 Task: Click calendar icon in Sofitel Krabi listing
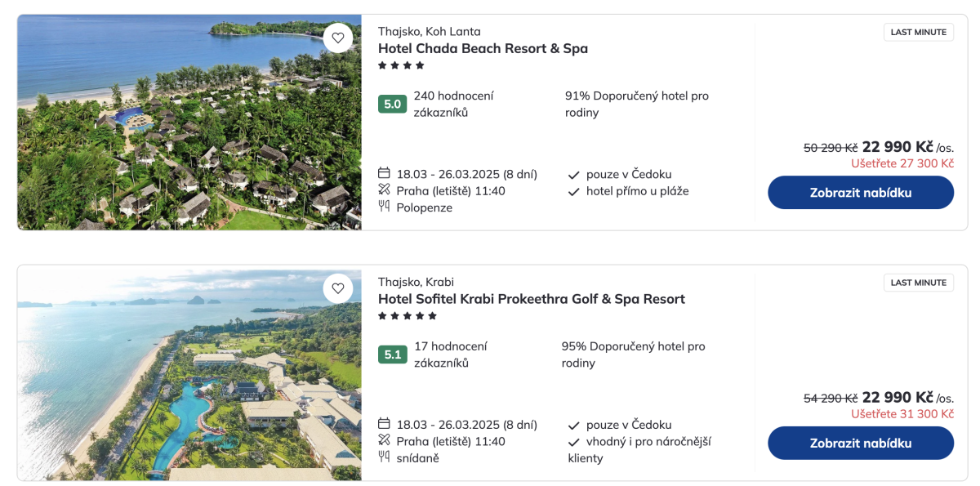pyautogui.click(x=384, y=424)
